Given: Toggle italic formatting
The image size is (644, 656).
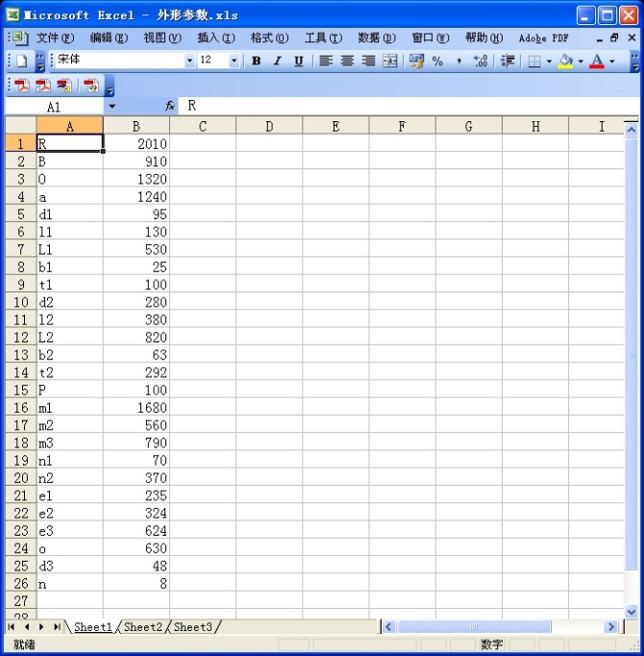Looking at the screenshot, I should point(278,61).
